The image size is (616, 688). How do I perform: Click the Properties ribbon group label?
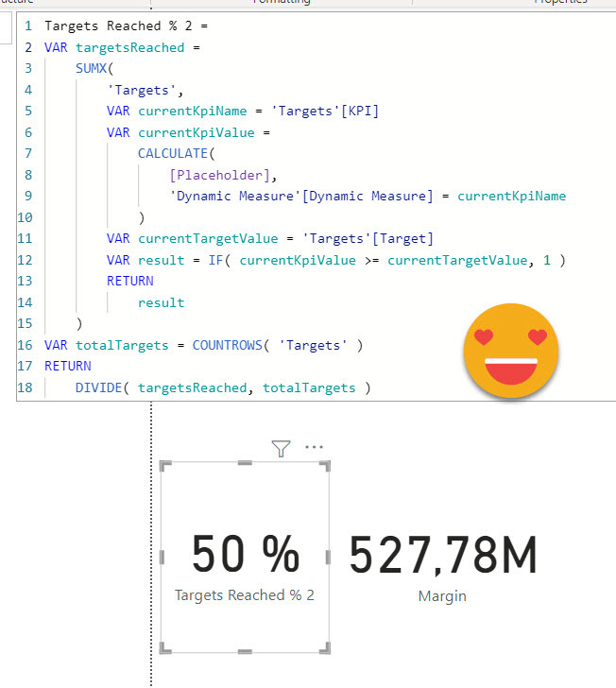click(x=560, y=3)
